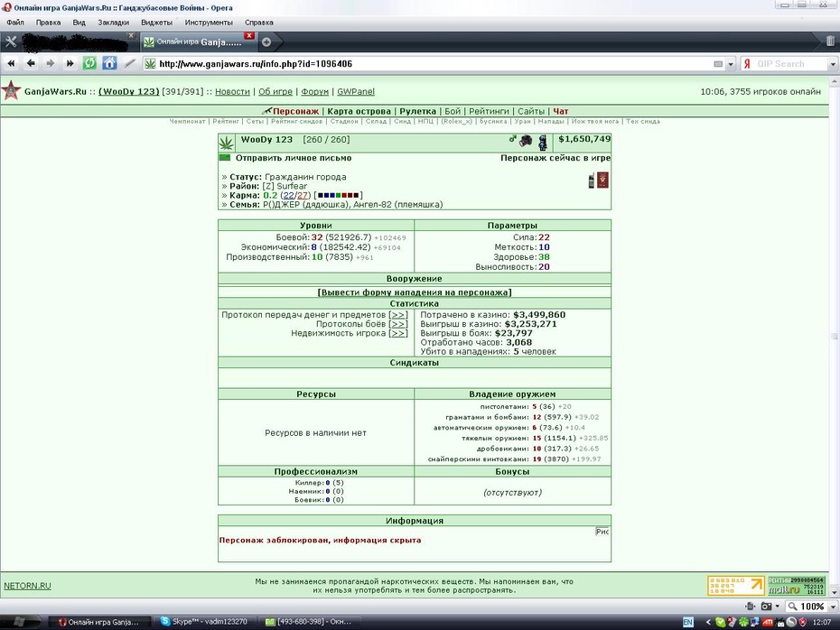
Task: Click the EN language indicator in tray
Action: point(688,622)
